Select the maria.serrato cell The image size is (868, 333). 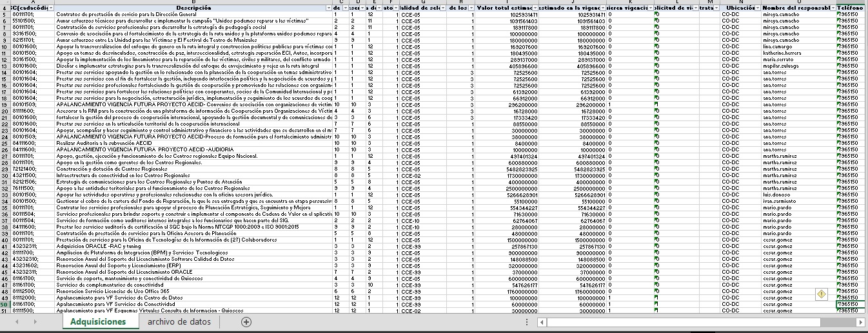pos(799,59)
